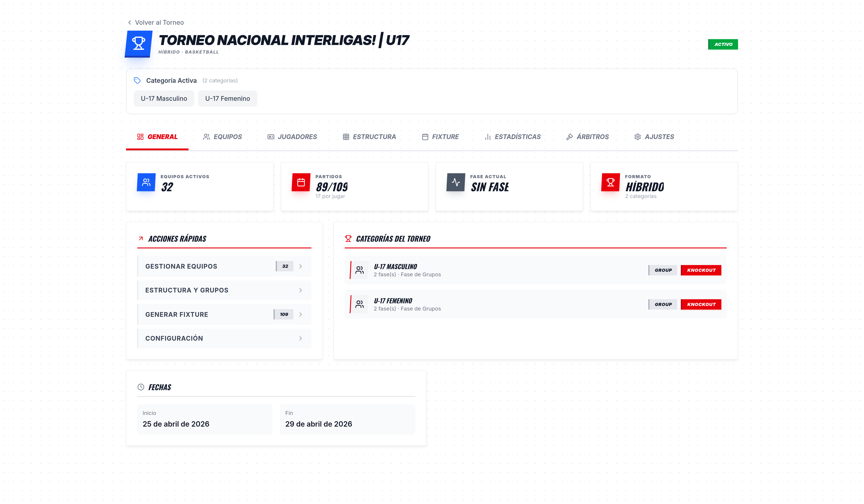Click the clock icon beside Fechas
Viewport: 864px width, 504px height.
point(141,387)
